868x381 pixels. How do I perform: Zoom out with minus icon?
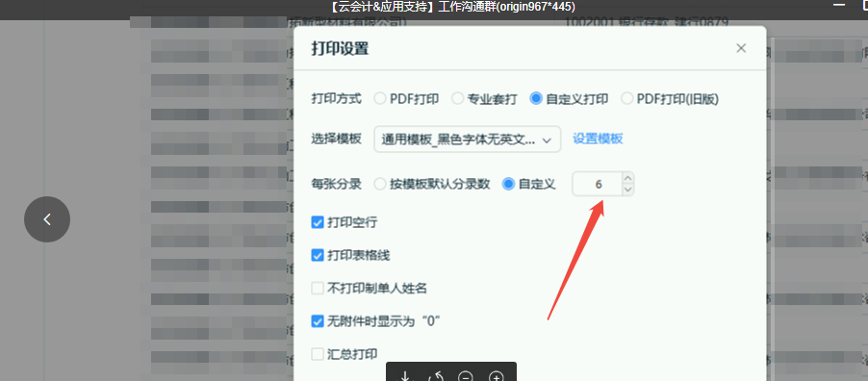click(466, 377)
